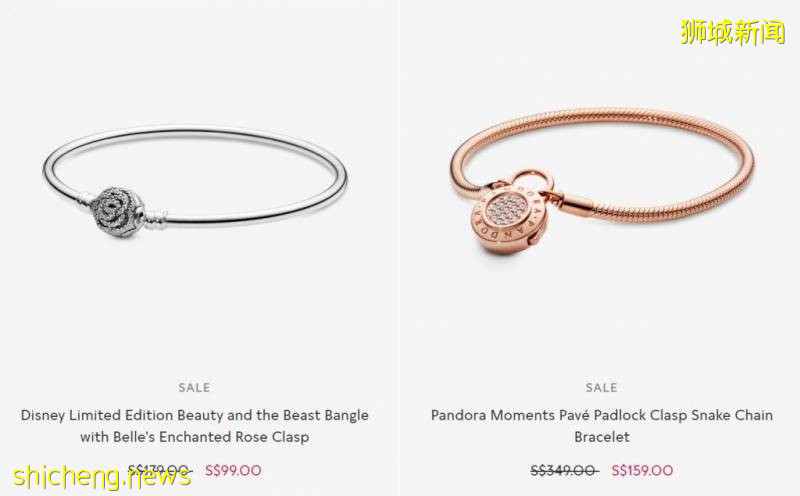Screen dimensions: 800x496
Task: Click the text line with Belle's Enchanted Rose Clasp
Action: tap(194, 437)
